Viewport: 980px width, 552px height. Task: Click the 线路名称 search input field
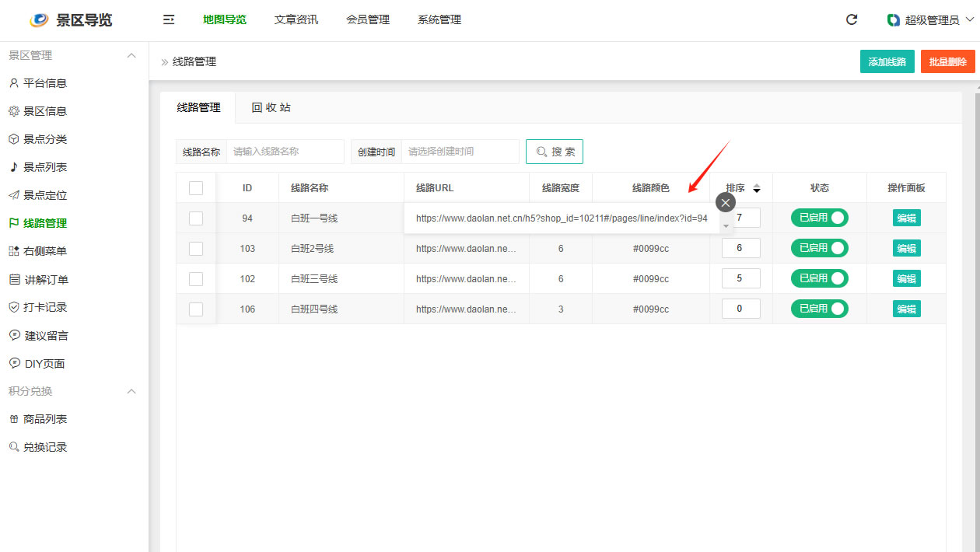(285, 152)
